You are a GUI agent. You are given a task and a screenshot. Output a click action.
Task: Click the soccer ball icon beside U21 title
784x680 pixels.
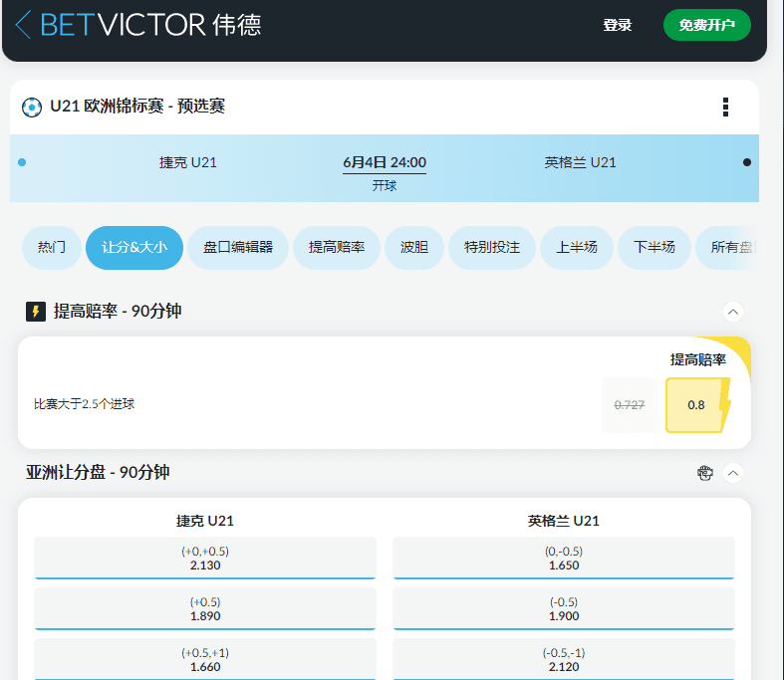[x=32, y=107]
